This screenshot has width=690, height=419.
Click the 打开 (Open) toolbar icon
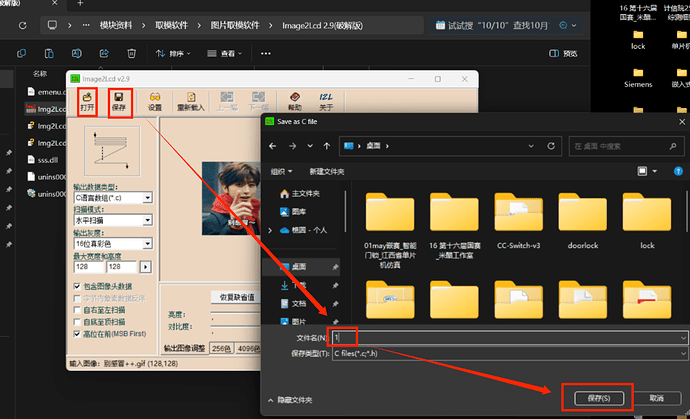pos(87,100)
